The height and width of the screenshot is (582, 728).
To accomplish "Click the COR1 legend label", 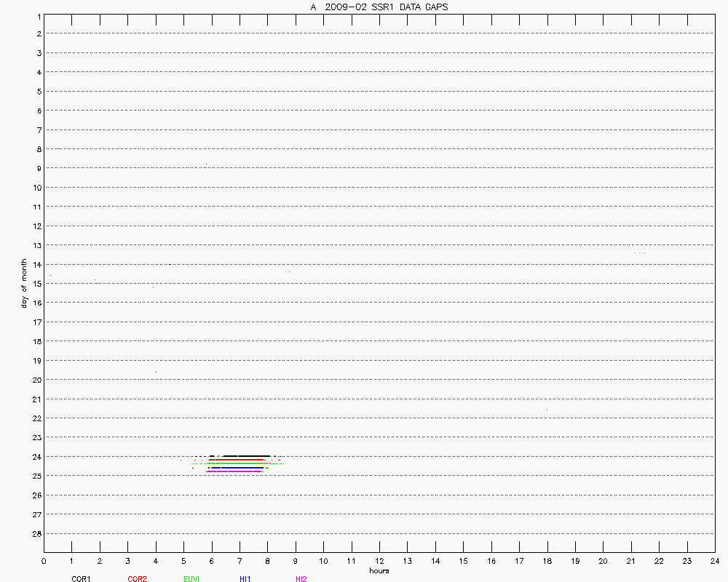I will 81,579.
